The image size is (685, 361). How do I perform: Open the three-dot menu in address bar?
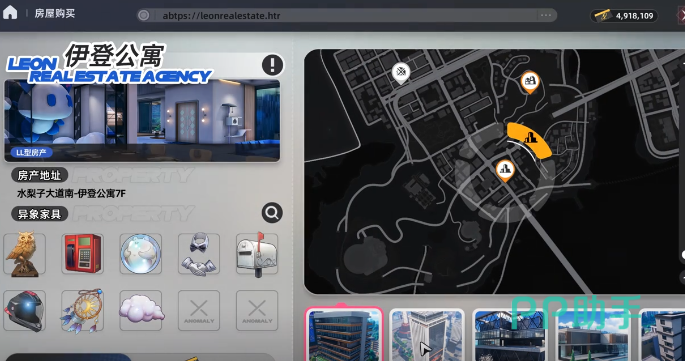[546, 15]
